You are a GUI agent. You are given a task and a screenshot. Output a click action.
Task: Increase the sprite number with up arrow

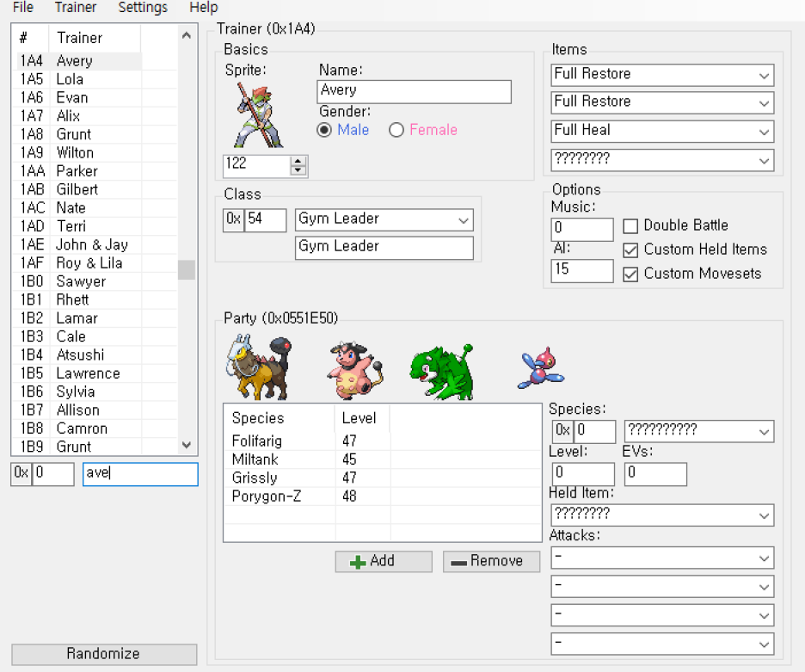[298, 161]
